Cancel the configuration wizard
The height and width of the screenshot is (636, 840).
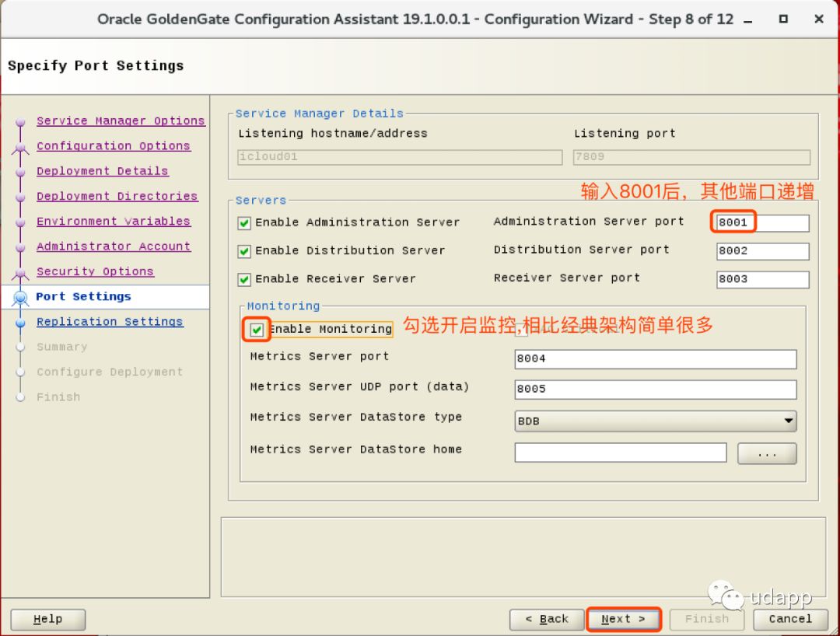[x=789, y=620]
